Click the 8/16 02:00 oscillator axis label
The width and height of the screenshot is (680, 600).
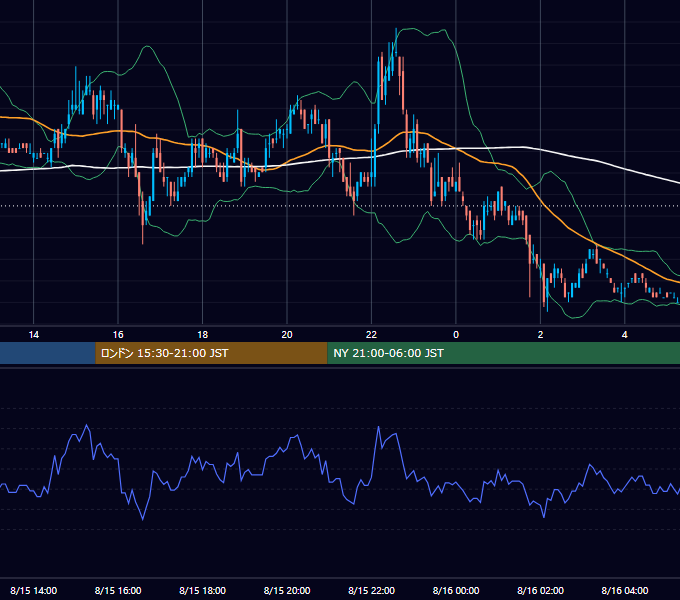click(x=540, y=590)
